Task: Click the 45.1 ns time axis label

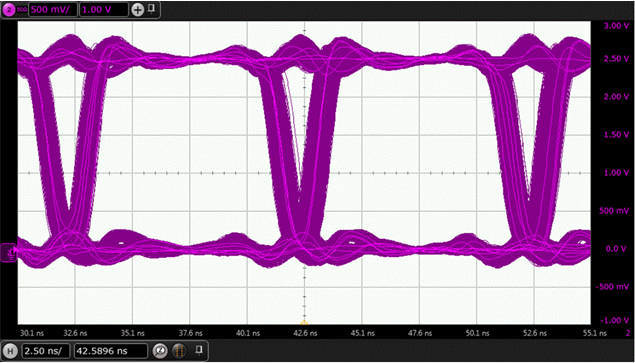Action: [363, 333]
